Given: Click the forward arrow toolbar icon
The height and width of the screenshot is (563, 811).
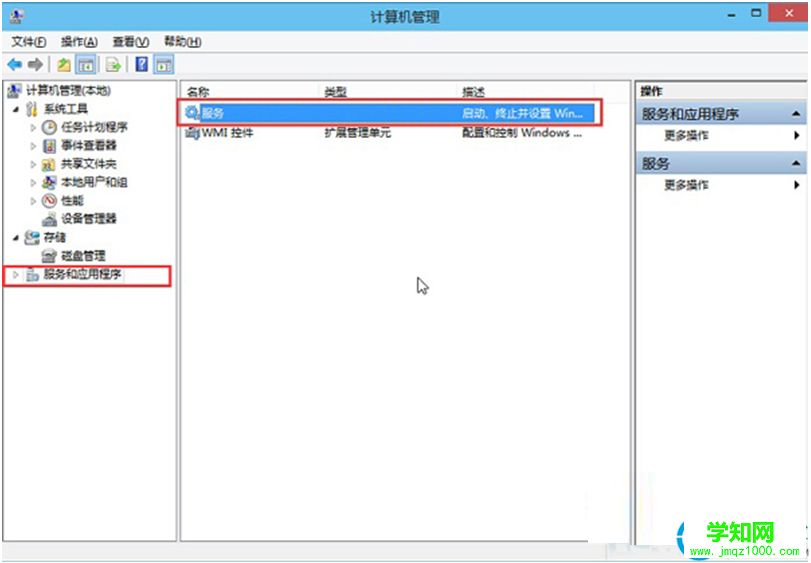Looking at the screenshot, I should pyautogui.click(x=35, y=65).
